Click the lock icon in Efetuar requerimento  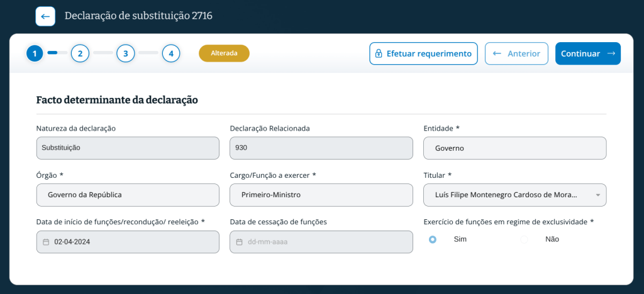379,54
